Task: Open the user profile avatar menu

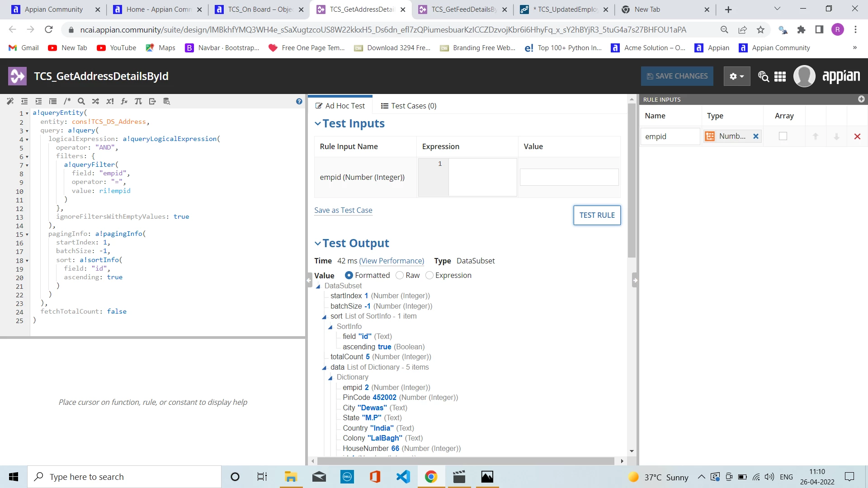Action: (804, 76)
